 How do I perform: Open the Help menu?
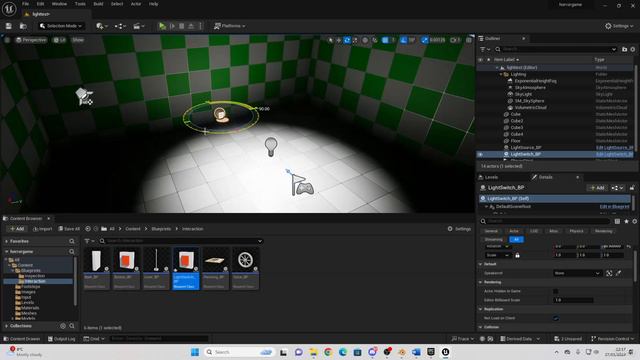coord(153,4)
